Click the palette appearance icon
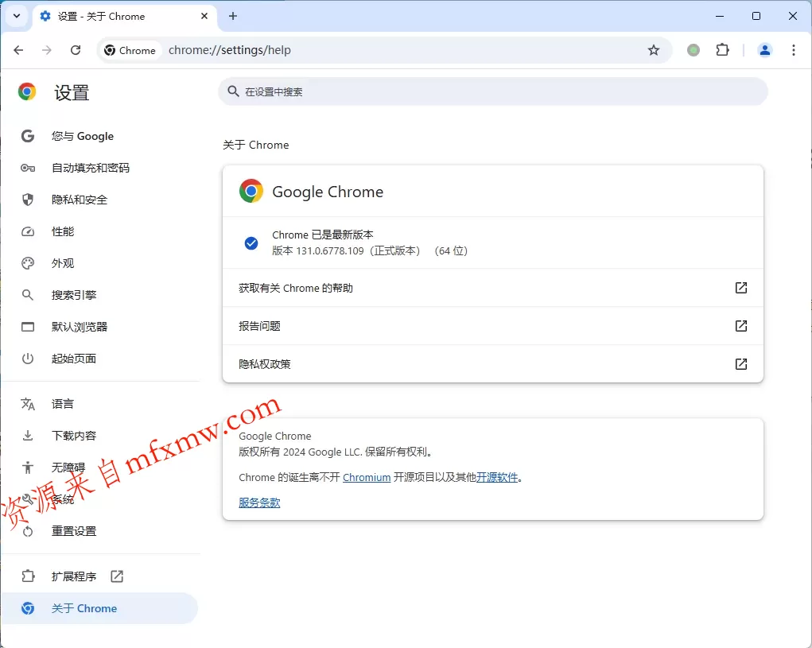 (x=28, y=263)
